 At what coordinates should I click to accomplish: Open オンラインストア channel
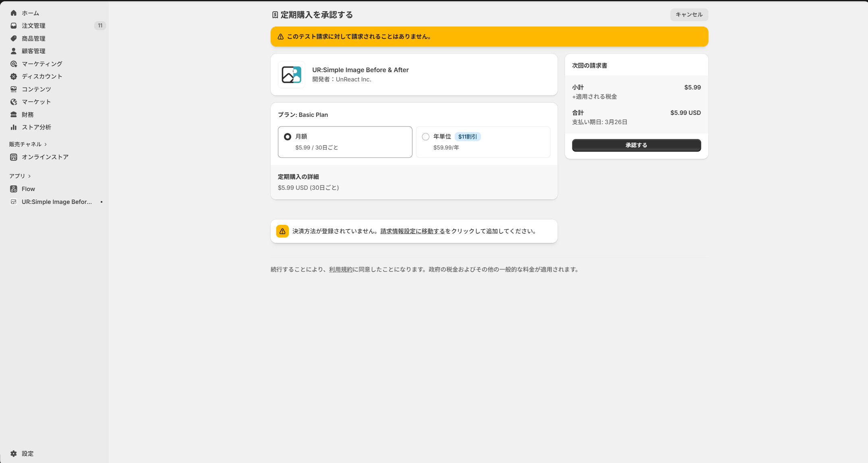(46, 157)
